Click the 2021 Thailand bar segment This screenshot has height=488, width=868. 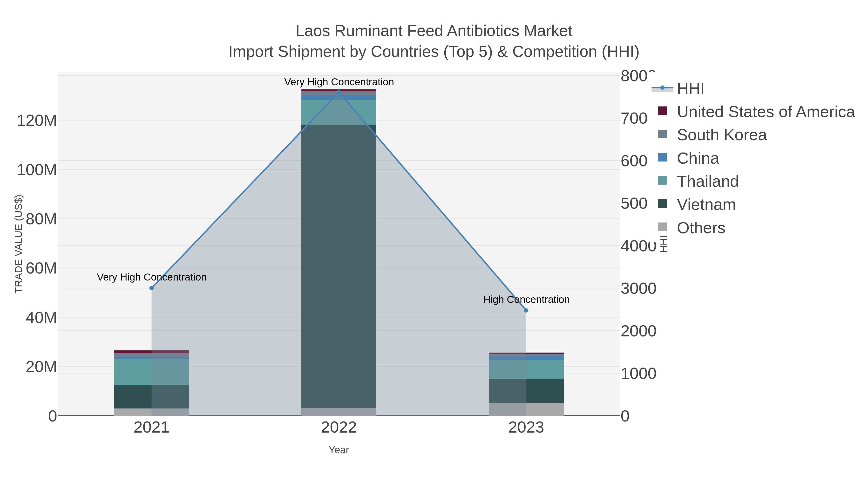coord(152,372)
